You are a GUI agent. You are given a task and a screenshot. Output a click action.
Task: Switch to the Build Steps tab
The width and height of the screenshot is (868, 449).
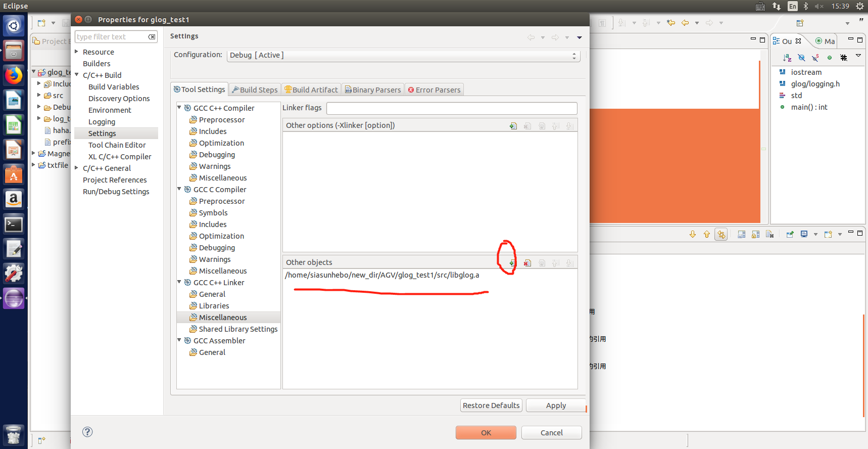tap(255, 89)
